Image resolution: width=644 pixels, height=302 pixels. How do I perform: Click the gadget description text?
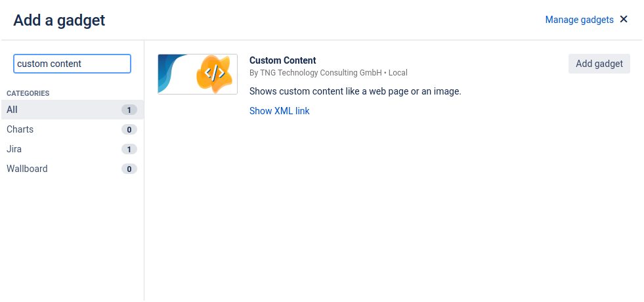pos(355,91)
